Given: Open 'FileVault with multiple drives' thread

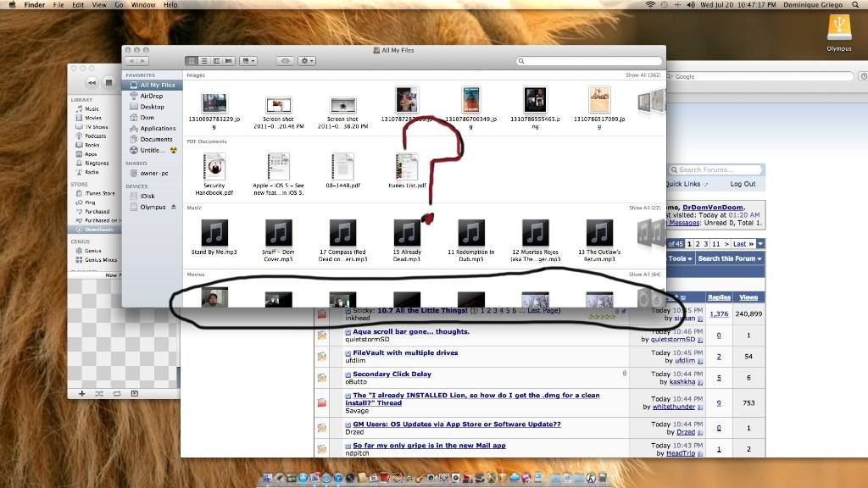Looking at the screenshot, I should click(405, 352).
